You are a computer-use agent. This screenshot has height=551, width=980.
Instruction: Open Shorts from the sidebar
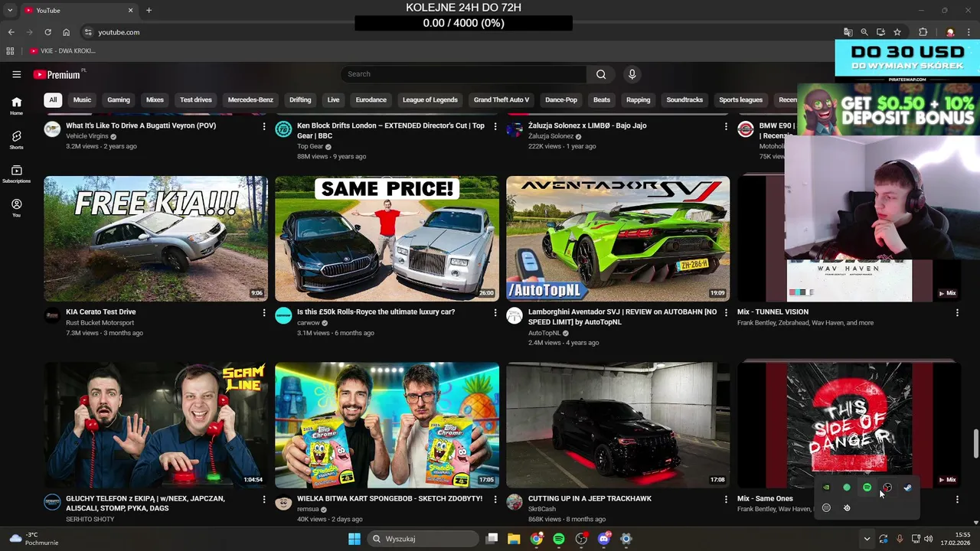click(x=16, y=139)
